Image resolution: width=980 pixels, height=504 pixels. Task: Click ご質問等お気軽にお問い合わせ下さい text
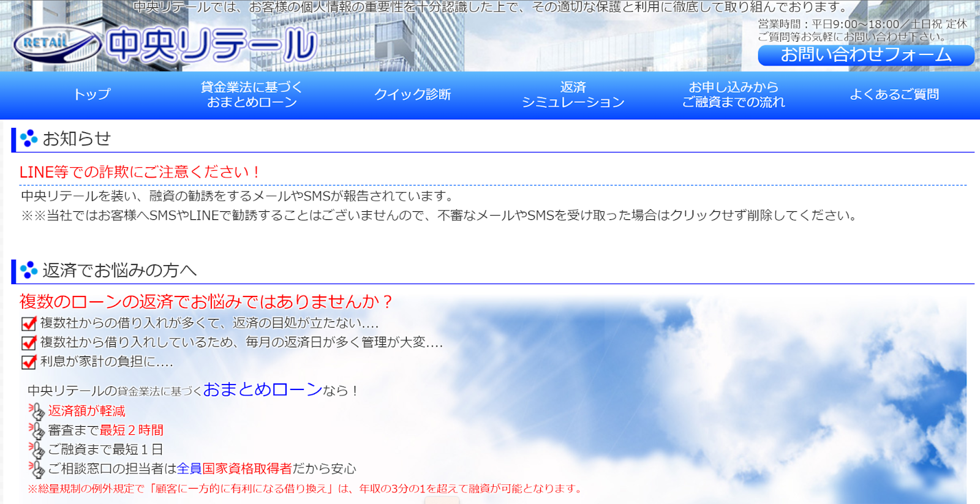(852, 37)
